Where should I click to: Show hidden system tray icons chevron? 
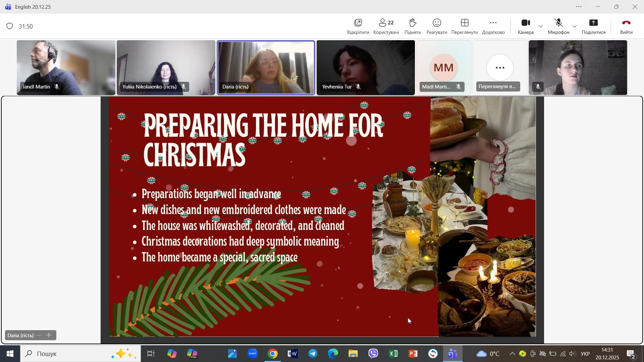pyautogui.click(x=512, y=354)
